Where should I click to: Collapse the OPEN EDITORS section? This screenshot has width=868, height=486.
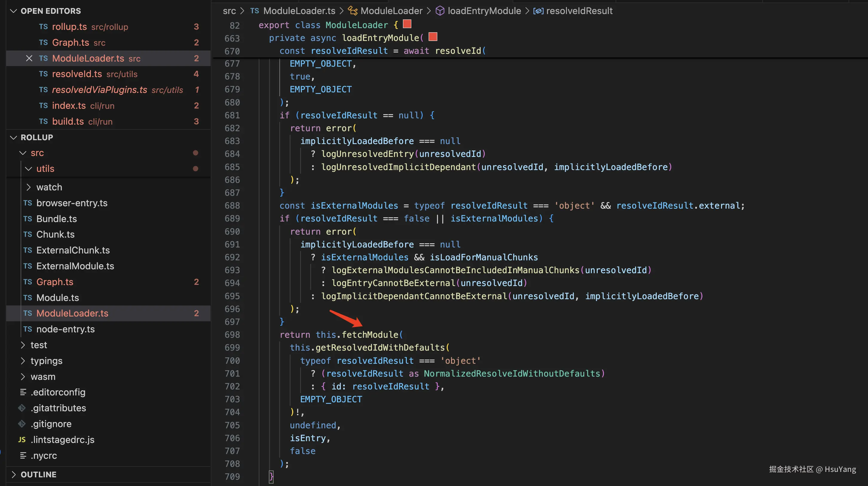pyautogui.click(x=13, y=11)
